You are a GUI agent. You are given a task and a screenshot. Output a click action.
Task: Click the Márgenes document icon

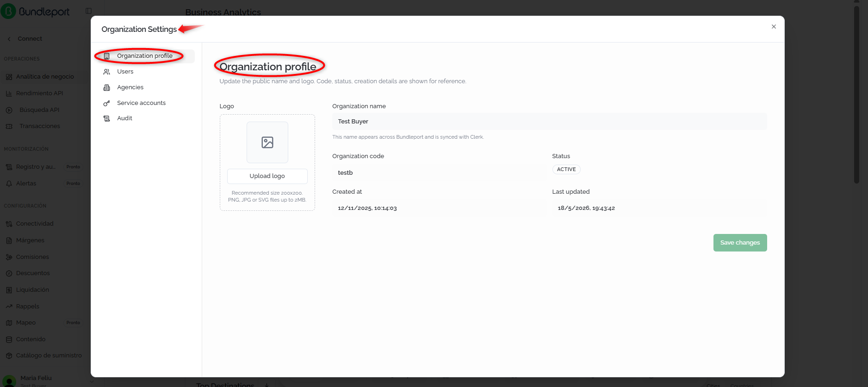point(9,240)
